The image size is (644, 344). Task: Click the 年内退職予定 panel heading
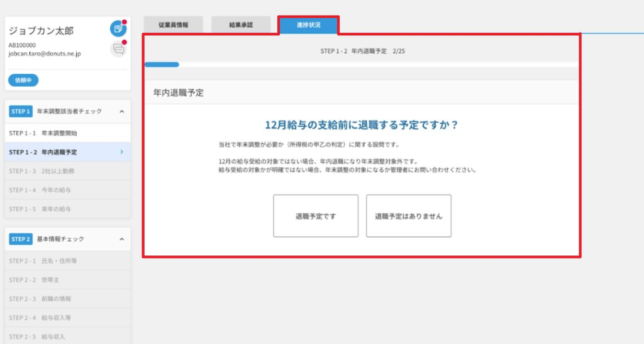(178, 93)
